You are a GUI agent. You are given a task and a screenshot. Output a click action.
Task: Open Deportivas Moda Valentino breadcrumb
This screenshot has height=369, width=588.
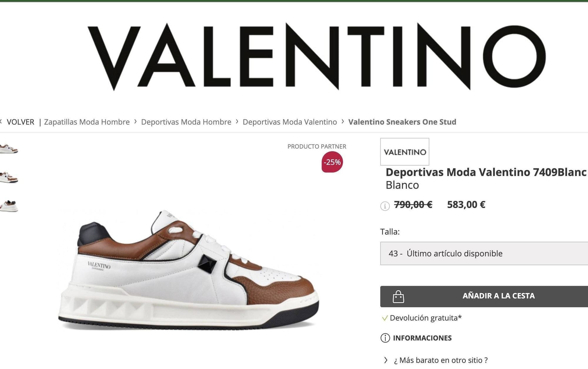point(290,122)
